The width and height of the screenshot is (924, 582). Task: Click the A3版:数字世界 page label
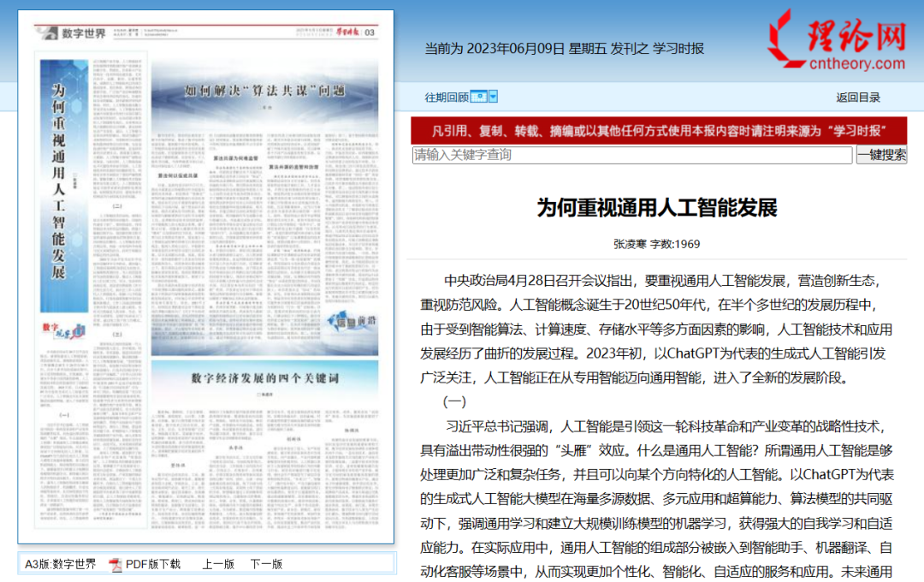tap(60, 564)
